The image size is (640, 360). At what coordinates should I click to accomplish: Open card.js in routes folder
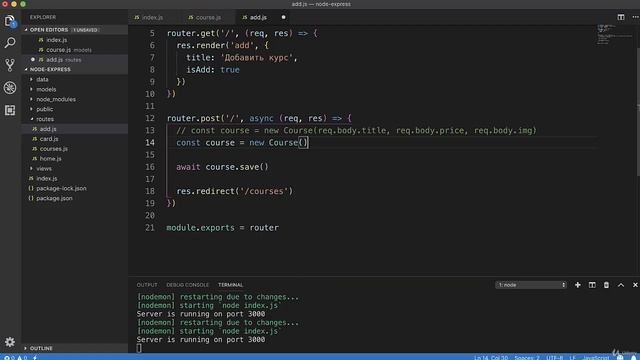coord(49,139)
